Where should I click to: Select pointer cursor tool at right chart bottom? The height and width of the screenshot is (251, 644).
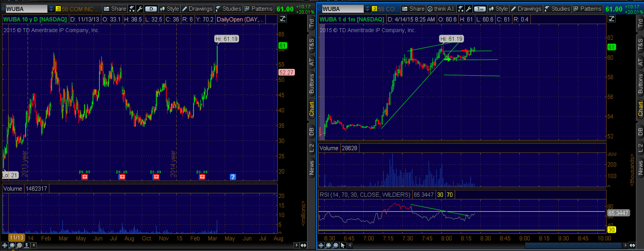343,245
